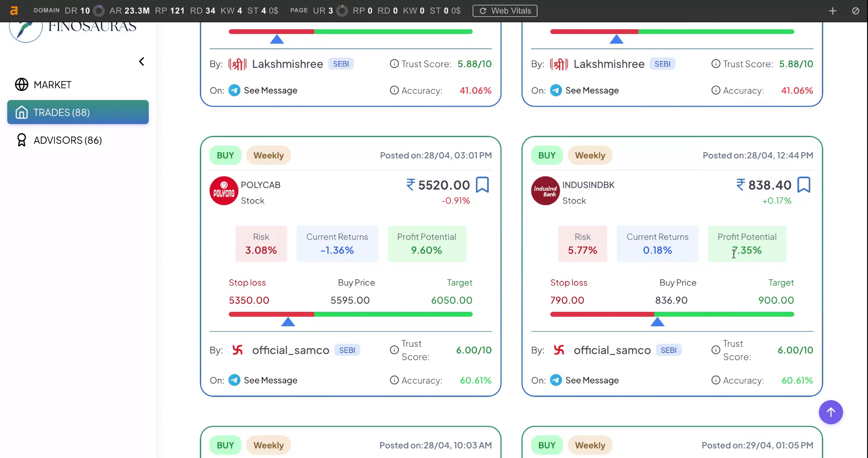Viewport: 868px width, 458px height.
Task: Click INDUSINDBK price range bar marker
Action: (x=657, y=322)
